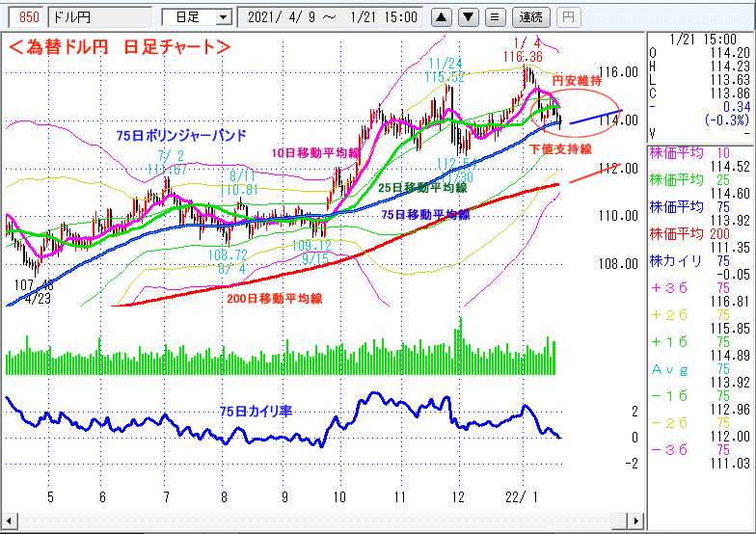
Task: Expand the 日足 dropdown arrow
Action: pos(224,17)
